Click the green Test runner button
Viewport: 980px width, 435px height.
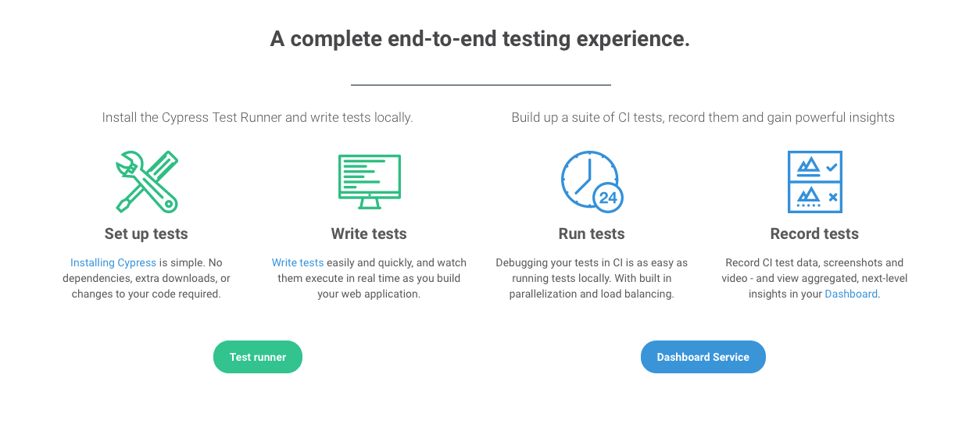(x=258, y=357)
